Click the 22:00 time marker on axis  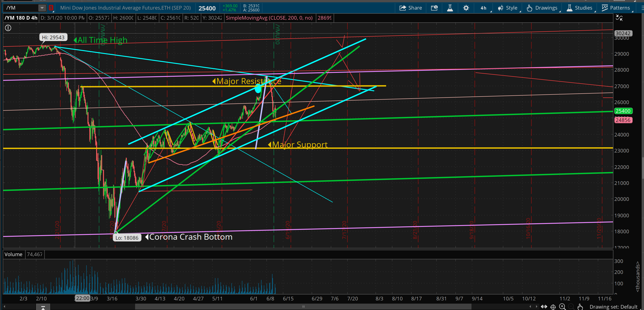click(83, 298)
